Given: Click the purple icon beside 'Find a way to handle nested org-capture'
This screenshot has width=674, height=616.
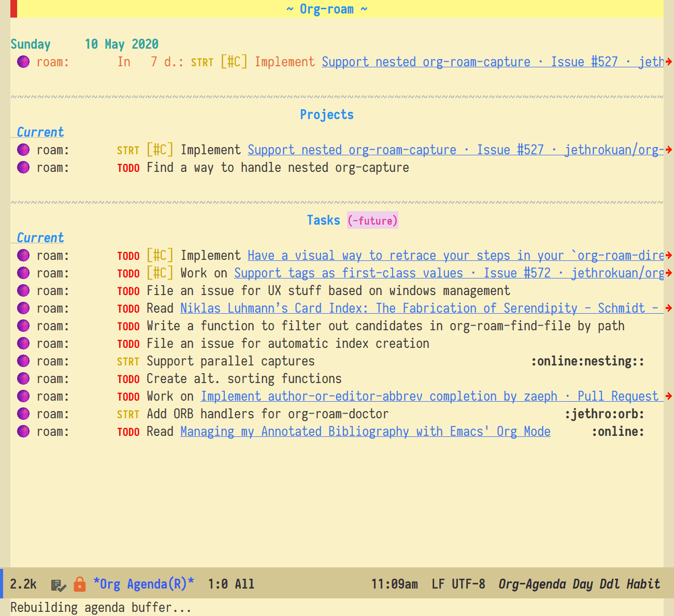Looking at the screenshot, I should [x=23, y=168].
